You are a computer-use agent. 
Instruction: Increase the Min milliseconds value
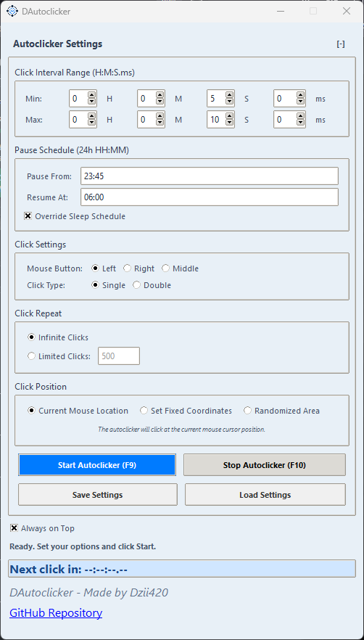[301, 96]
